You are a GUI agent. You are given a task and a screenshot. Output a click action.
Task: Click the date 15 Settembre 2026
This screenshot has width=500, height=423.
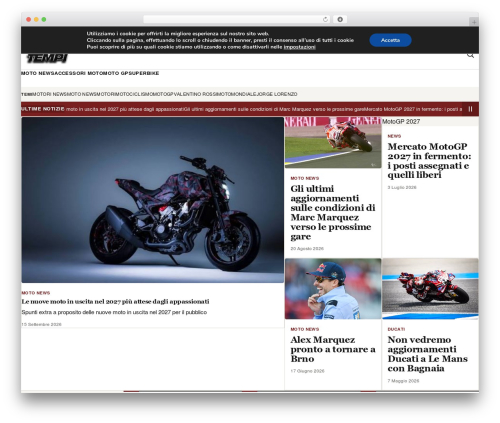[x=42, y=324]
